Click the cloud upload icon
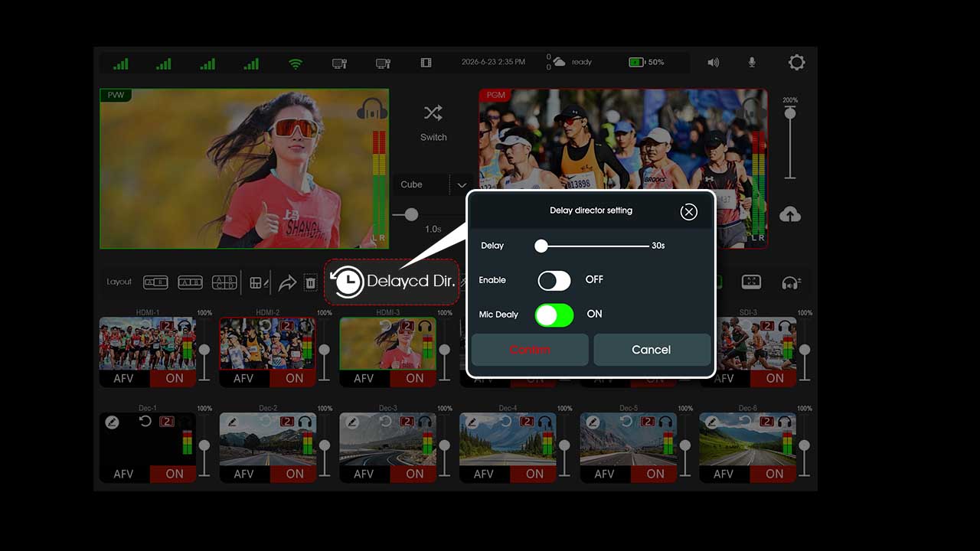The width and height of the screenshot is (980, 551). pos(789,215)
